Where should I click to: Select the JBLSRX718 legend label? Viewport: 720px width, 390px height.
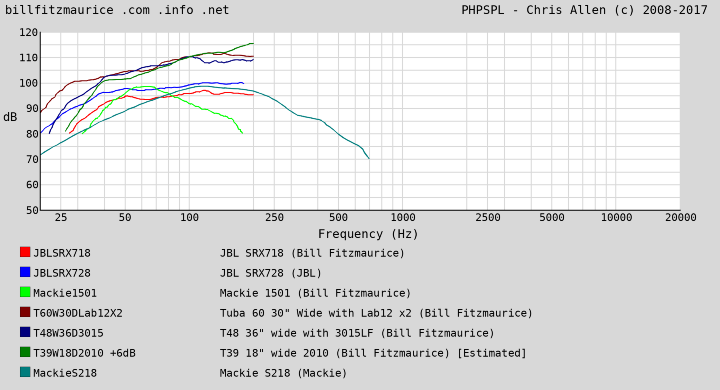pyautogui.click(x=62, y=253)
